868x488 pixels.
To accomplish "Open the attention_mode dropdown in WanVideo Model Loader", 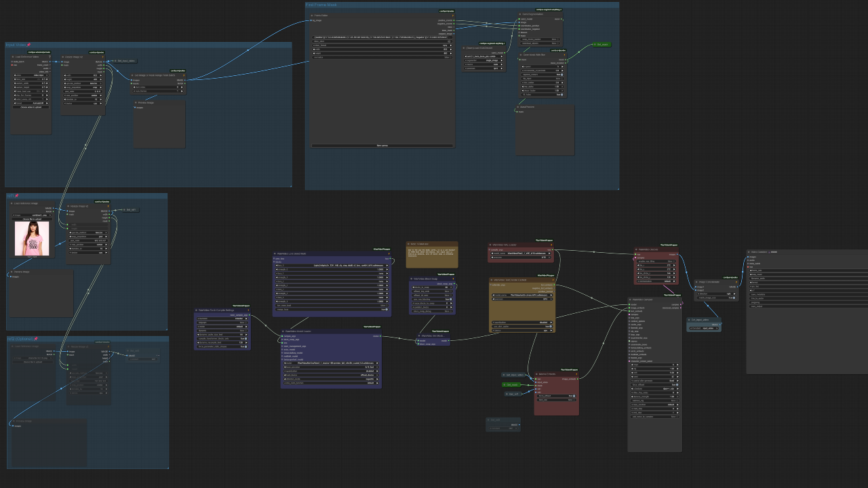I will (331, 379).
